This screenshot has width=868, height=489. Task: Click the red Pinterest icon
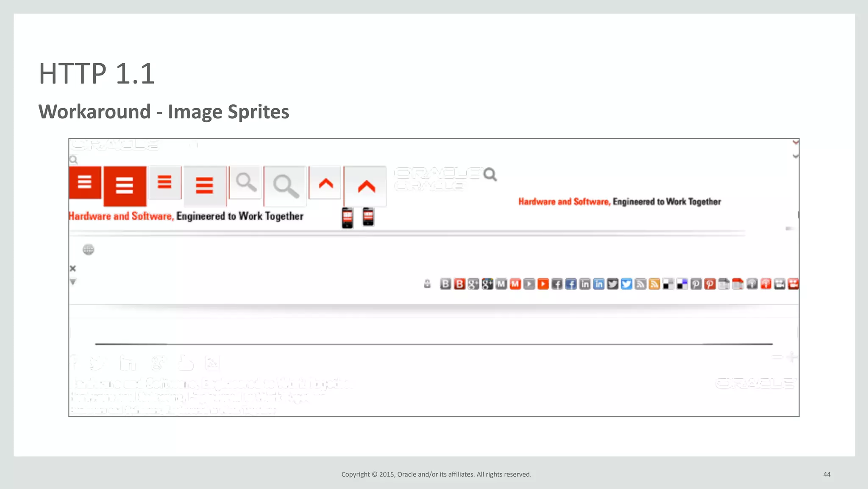710,284
